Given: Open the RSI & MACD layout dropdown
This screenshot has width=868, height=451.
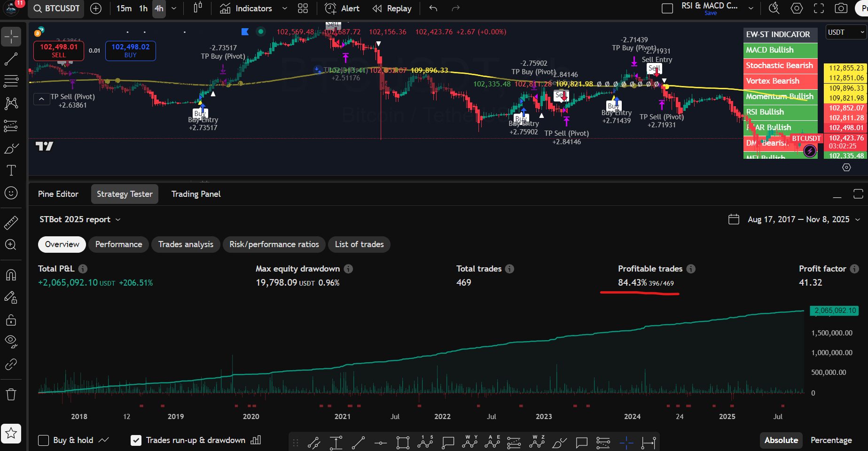Looking at the screenshot, I should (x=751, y=8).
